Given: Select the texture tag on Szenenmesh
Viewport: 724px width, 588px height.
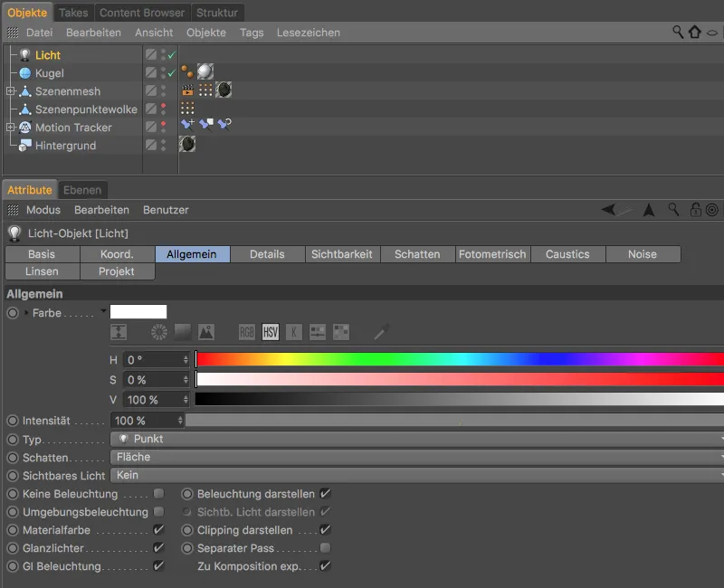Looking at the screenshot, I should [224, 90].
